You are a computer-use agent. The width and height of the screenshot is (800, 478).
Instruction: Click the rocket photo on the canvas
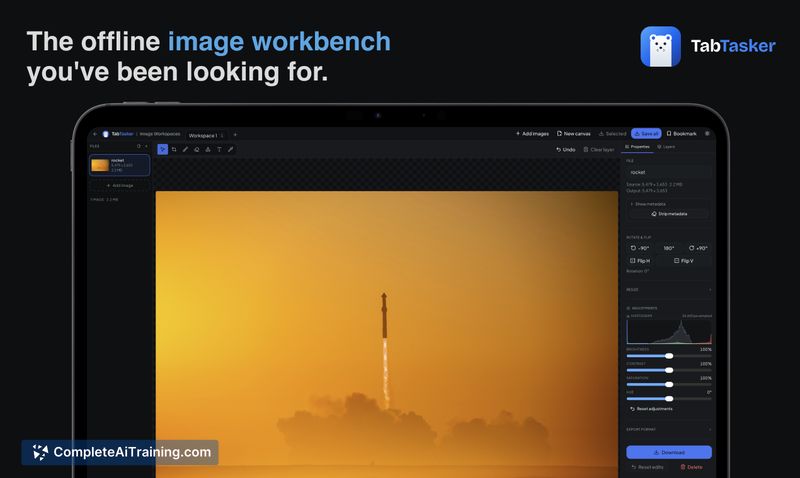tap(387, 334)
